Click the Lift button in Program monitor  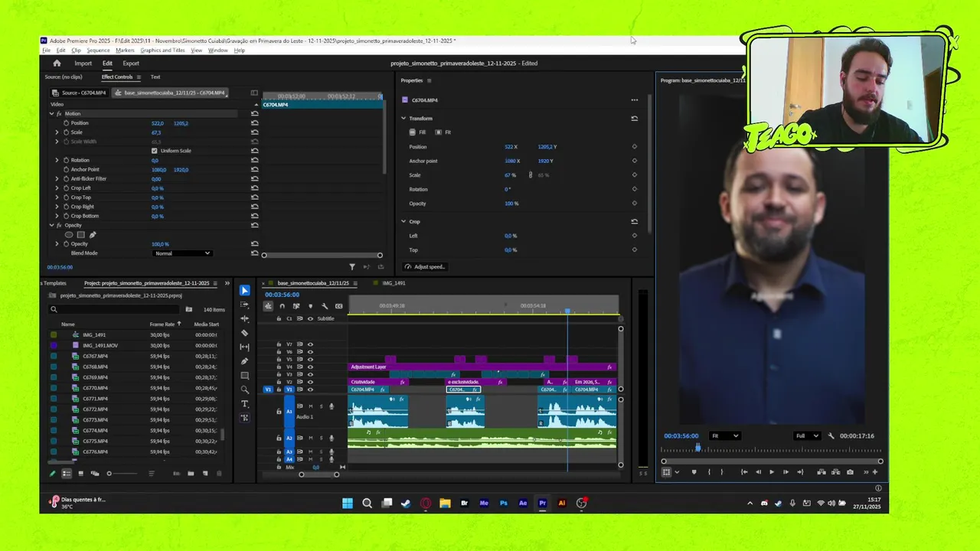(822, 472)
